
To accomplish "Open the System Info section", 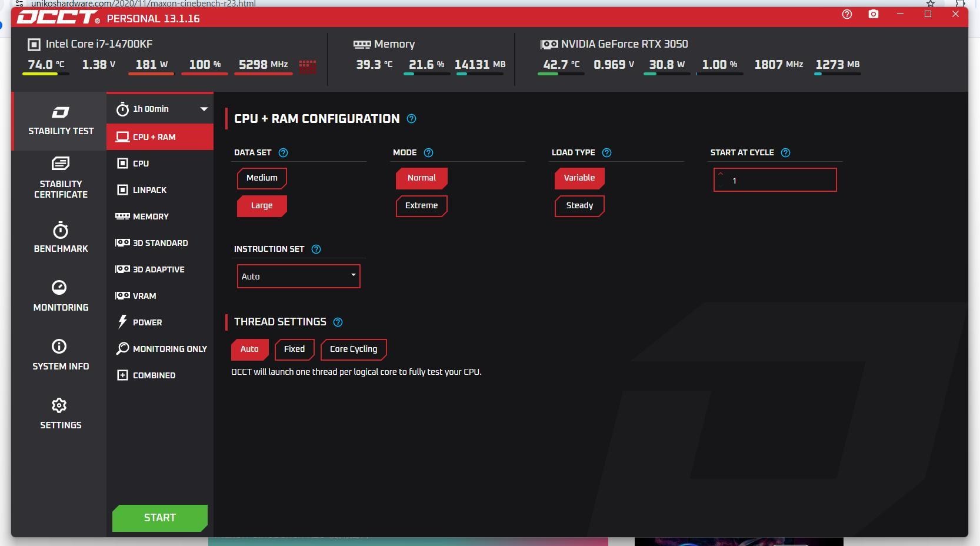I will [x=61, y=355].
